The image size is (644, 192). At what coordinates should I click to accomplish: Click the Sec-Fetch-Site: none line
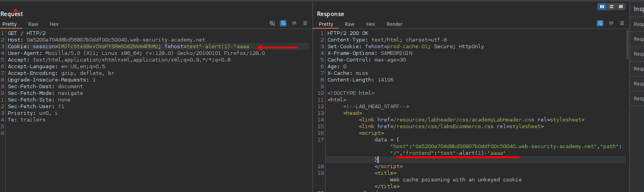(x=39, y=100)
